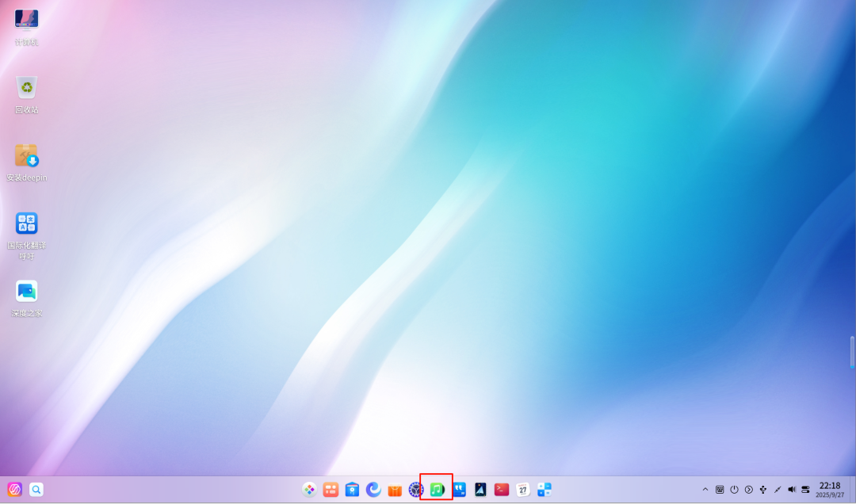
Task: Click the show desktop strip at taskbar edge
Action: coord(851,490)
